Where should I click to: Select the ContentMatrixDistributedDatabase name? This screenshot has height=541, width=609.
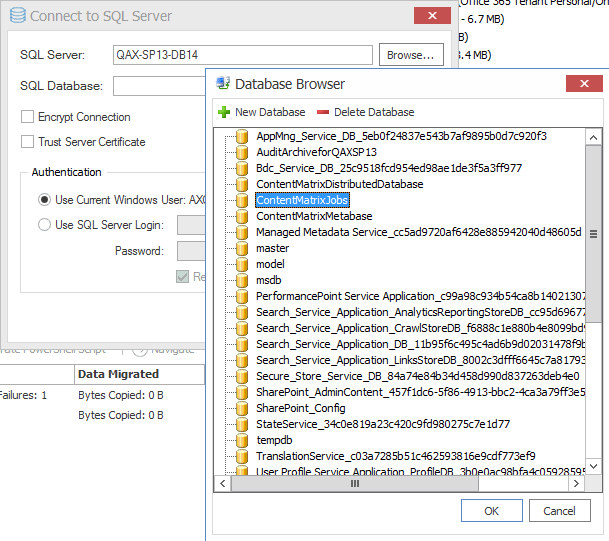[340, 184]
